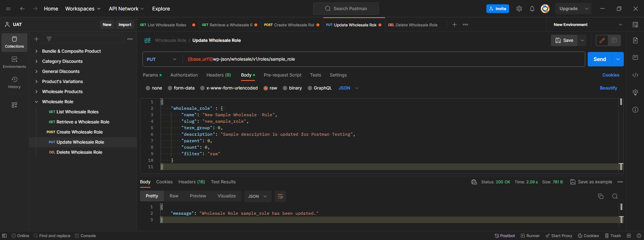The height and width of the screenshot is (240, 644).
Task: Open the user avatar menu
Action: (x=545, y=9)
